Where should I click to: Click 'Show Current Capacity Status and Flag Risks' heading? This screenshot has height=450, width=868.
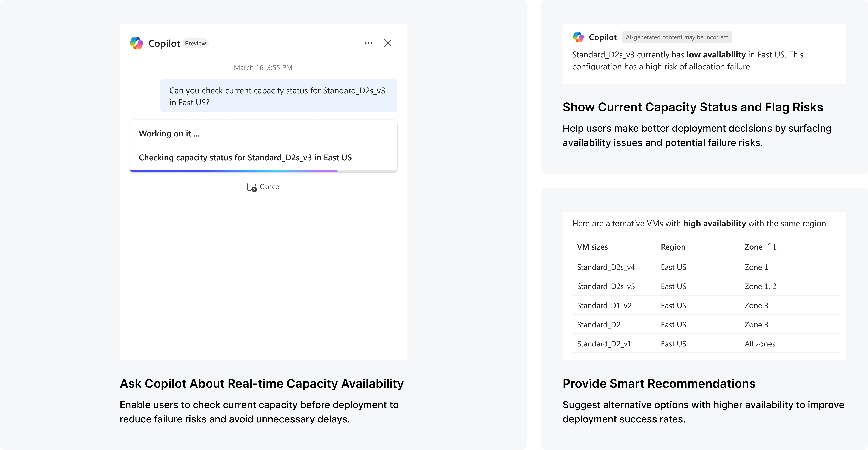[x=693, y=107]
